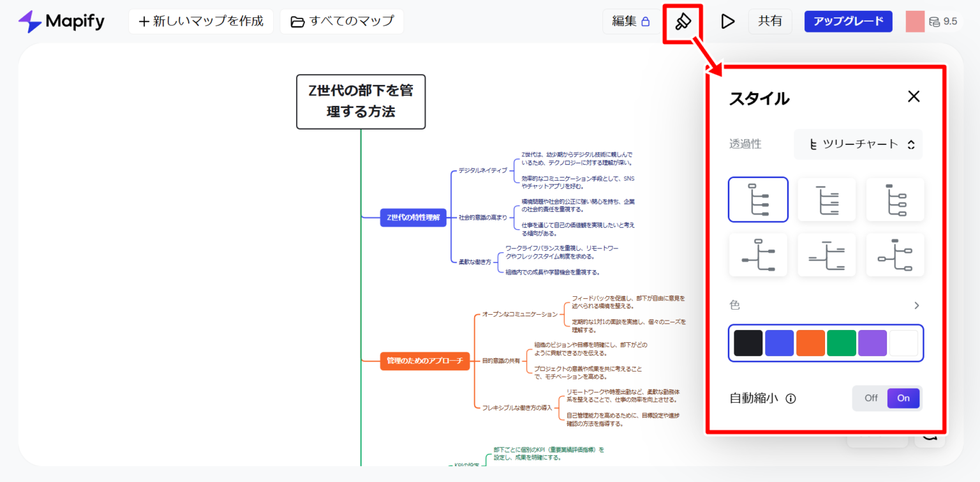
Task: Click the note starting 定期的な1対1の面談
Action: (x=628, y=326)
